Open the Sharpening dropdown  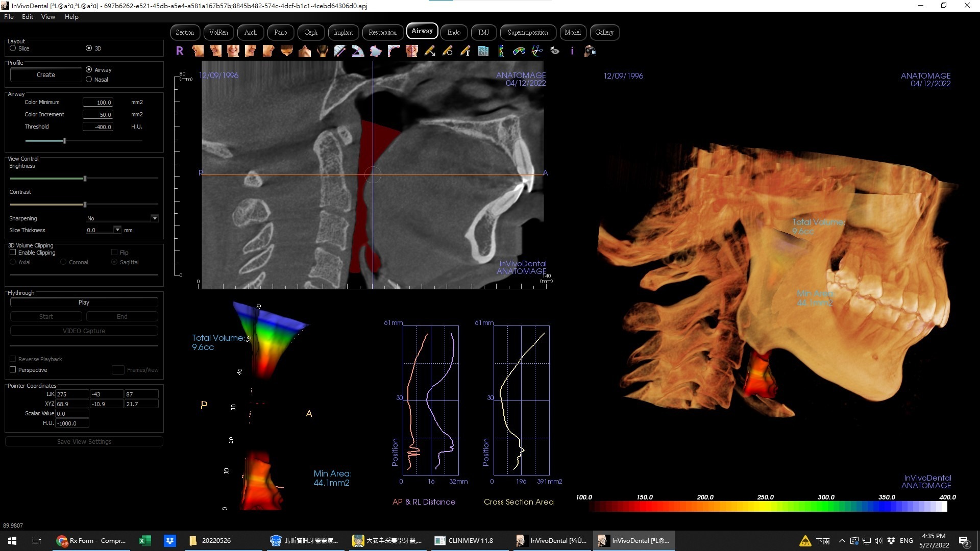click(x=154, y=218)
